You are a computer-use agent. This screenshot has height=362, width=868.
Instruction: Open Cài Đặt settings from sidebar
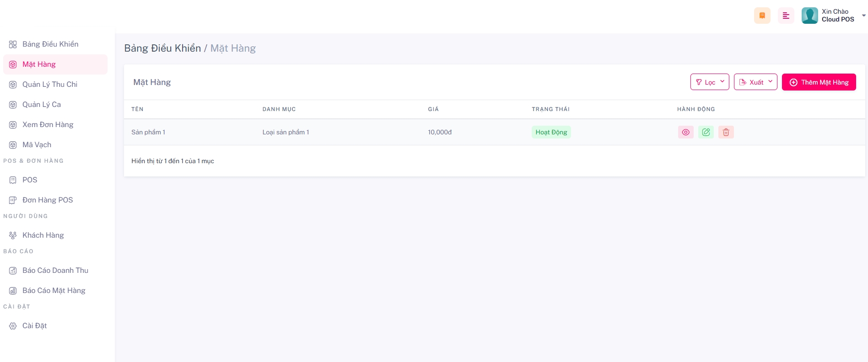(x=34, y=325)
